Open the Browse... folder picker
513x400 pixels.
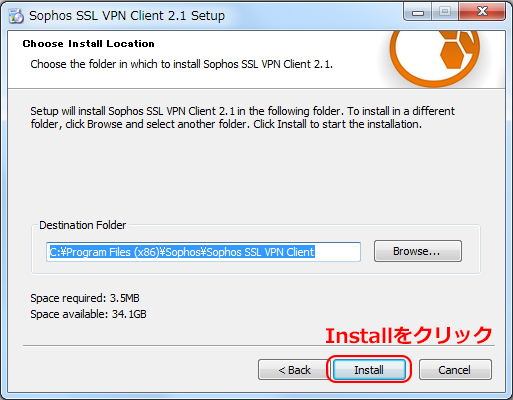(x=418, y=251)
